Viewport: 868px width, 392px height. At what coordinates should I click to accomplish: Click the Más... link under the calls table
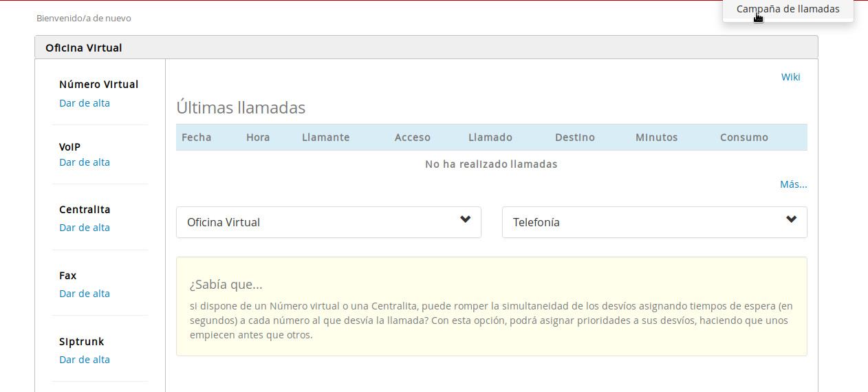tap(793, 184)
